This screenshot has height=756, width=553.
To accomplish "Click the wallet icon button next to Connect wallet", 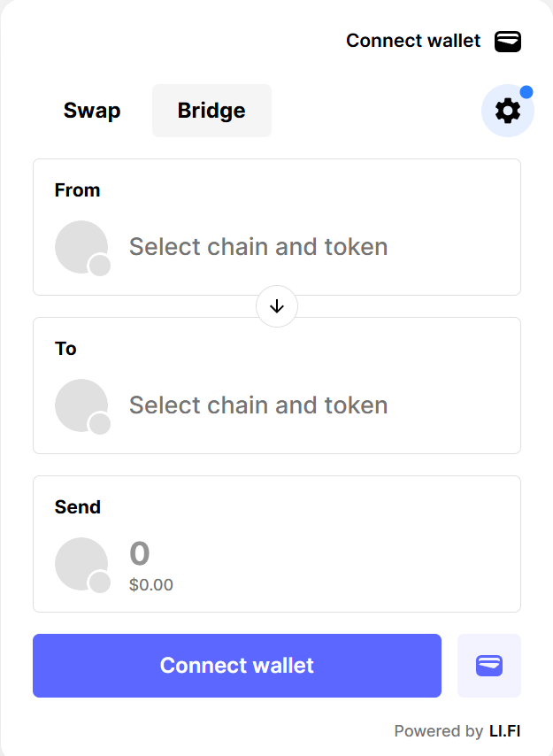I will [488, 665].
